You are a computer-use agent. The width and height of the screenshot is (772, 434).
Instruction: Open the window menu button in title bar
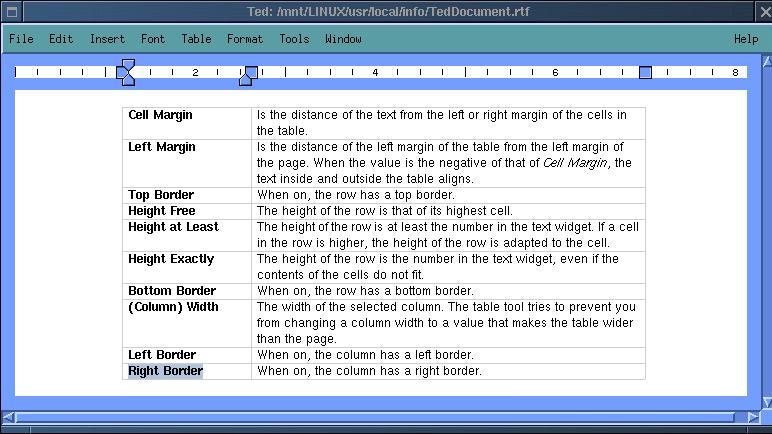pos(11,12)
